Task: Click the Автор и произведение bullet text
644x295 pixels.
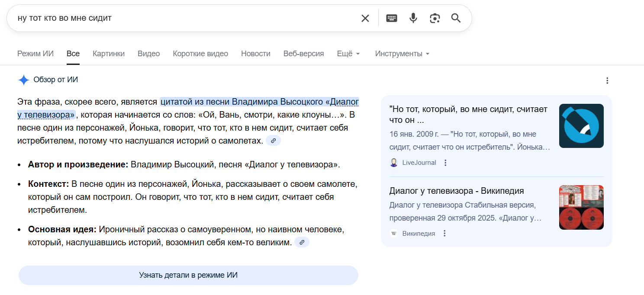Action: 184,164
